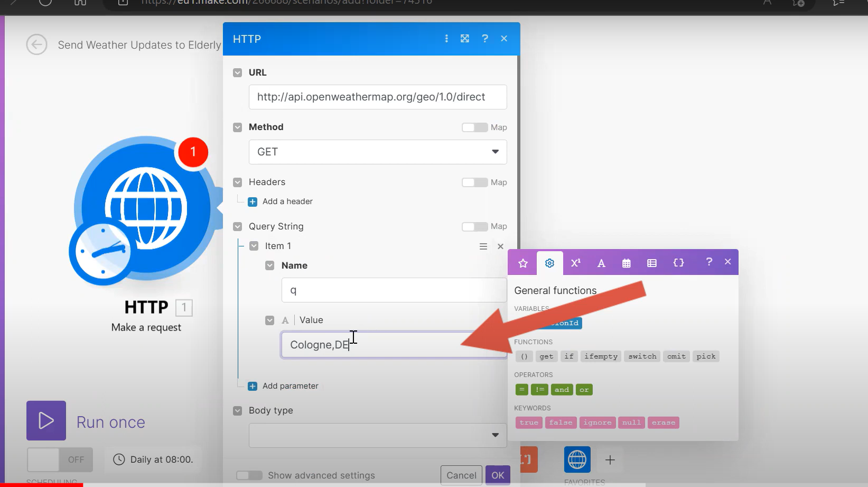This screenshot has height=487, width=868.
Task: Click the clock schedule icon on the HTTP module
Action: pyautogui.click(x=103, y=252)
